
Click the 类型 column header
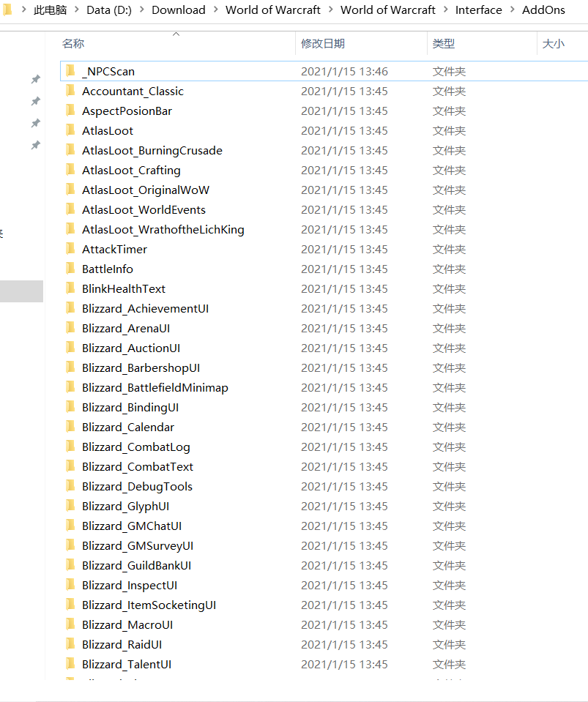[x=443, y=44]
